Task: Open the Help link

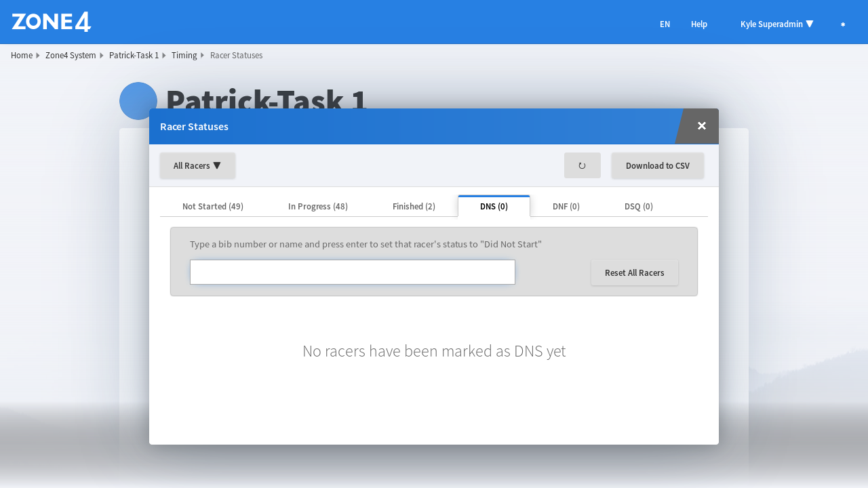Action: tap(698, 24)
